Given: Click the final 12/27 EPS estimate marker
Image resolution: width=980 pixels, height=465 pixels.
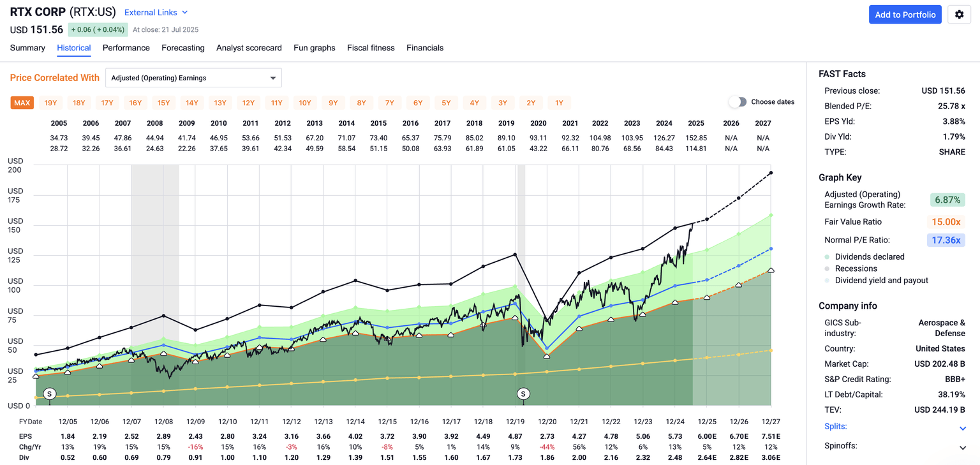Looking at the screenshot, I should click(x=771, y=270).
